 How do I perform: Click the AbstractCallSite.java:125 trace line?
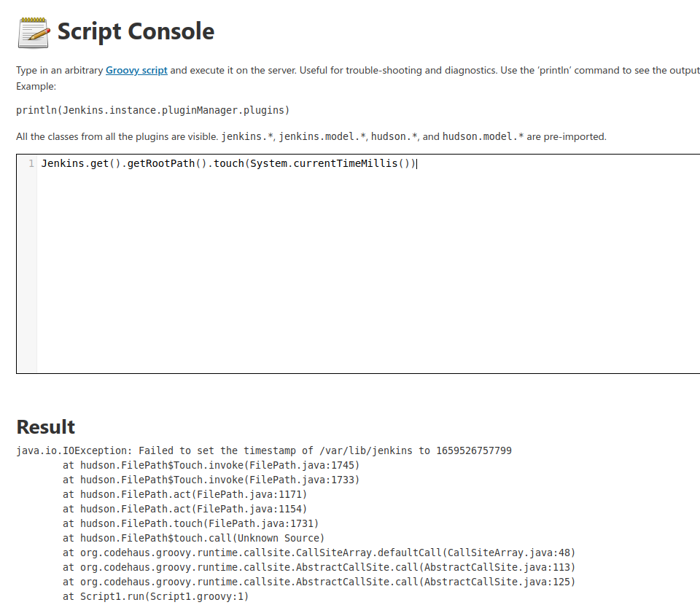pyautogui.click(x=319, y=582)
